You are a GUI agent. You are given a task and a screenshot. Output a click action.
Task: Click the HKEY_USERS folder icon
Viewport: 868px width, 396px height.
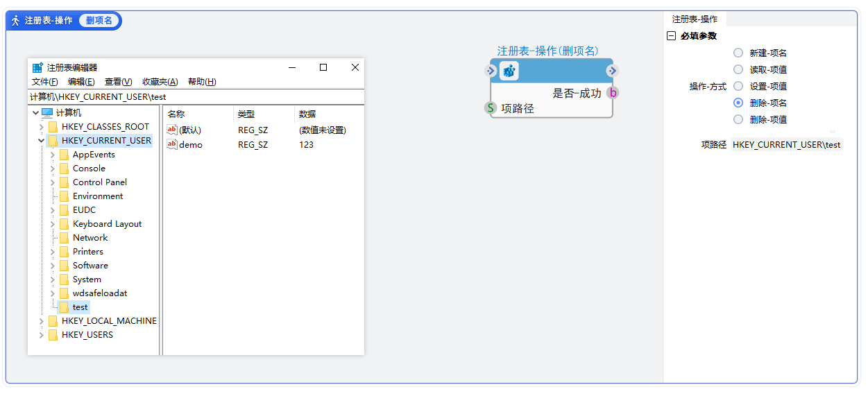coord(53,334)
